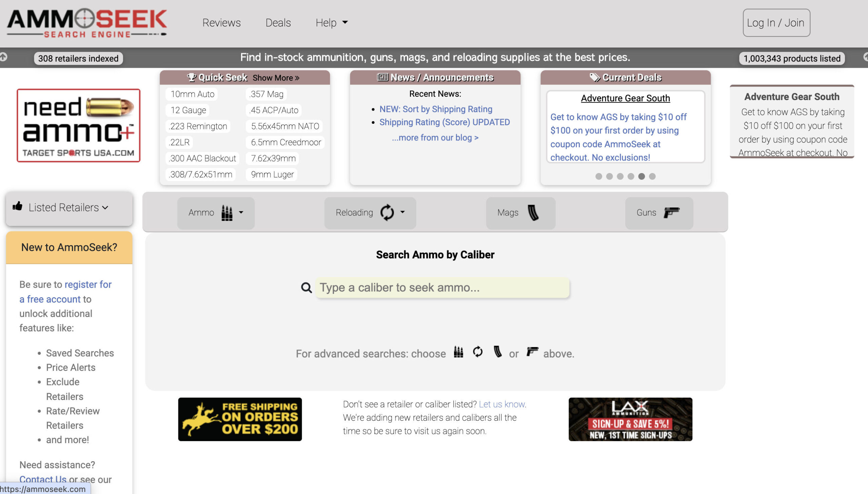Click the Contact Us link

(x=43, y=479)
